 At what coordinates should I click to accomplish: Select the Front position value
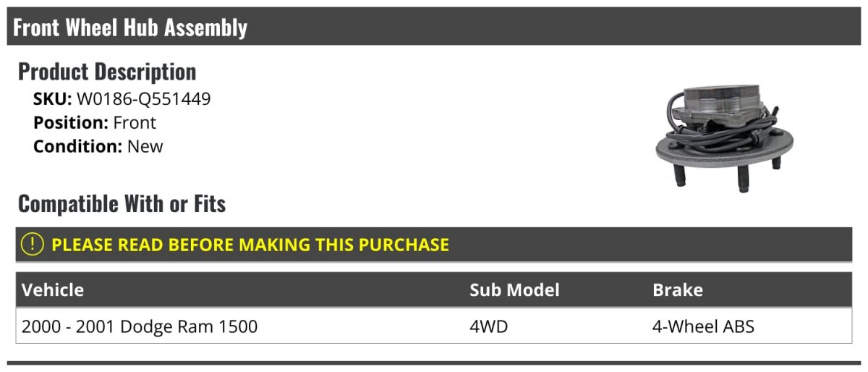135,123
